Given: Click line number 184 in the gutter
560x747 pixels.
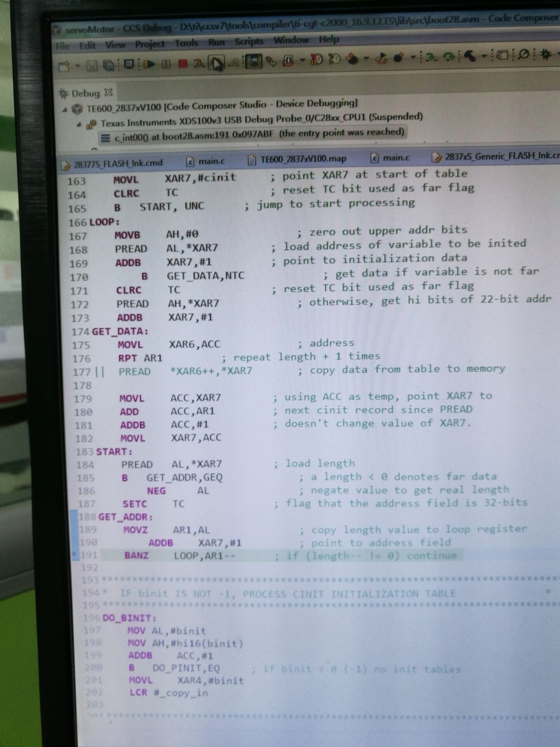Looking at the screenshot, I should pyautogui.click(x=85, y=465).
